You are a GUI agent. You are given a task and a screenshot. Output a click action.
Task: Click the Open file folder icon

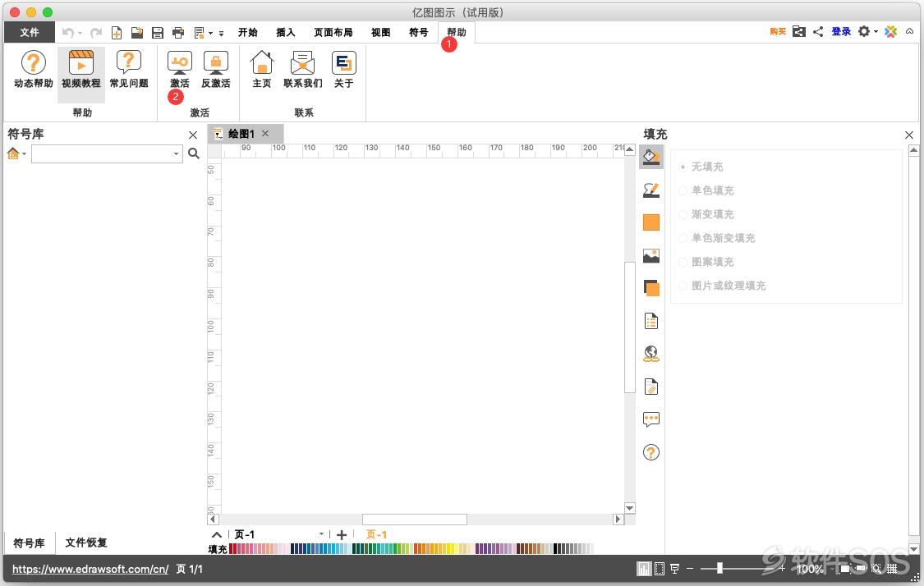(136, 32)
